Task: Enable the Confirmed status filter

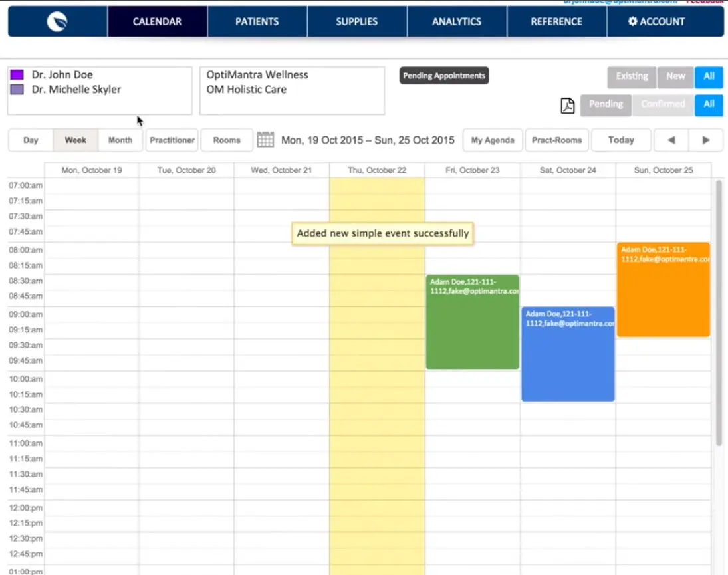Action: (x=663, y=104)
